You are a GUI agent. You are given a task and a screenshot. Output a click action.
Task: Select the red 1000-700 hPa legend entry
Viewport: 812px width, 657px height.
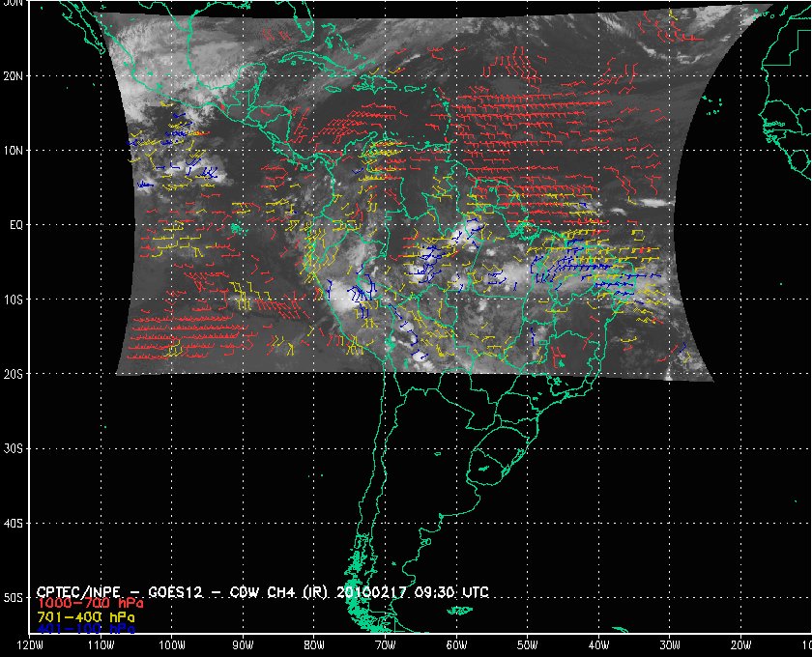click(90, 604)
